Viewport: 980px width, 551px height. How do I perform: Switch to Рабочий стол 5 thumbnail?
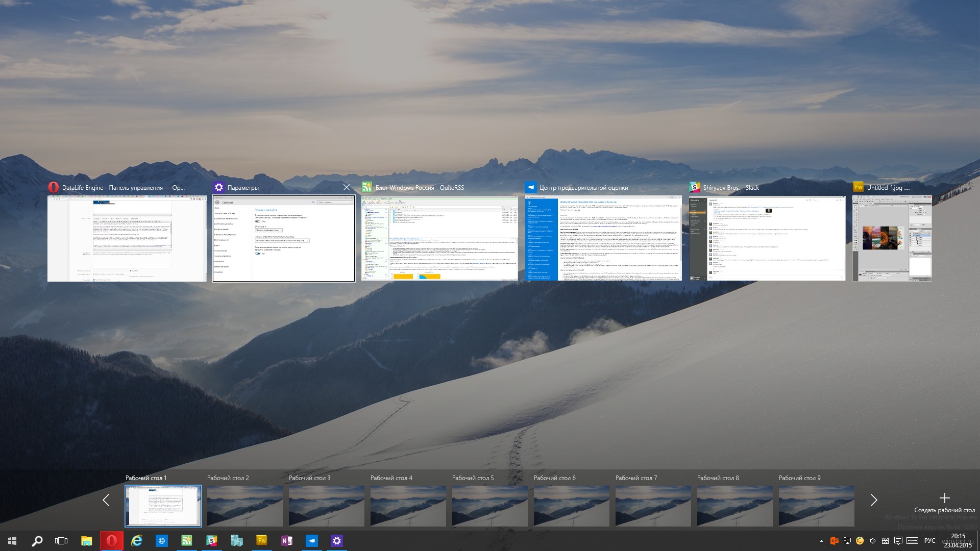click(490, 506)
